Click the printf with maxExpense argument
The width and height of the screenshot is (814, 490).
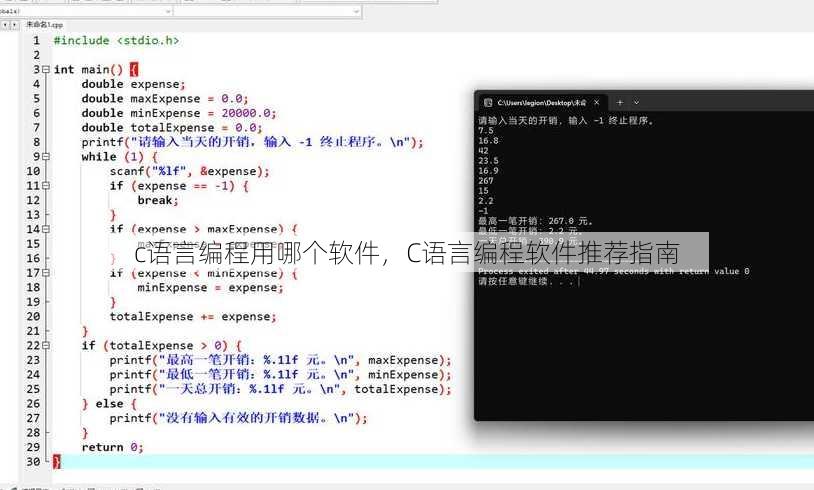tap(280, 360)
